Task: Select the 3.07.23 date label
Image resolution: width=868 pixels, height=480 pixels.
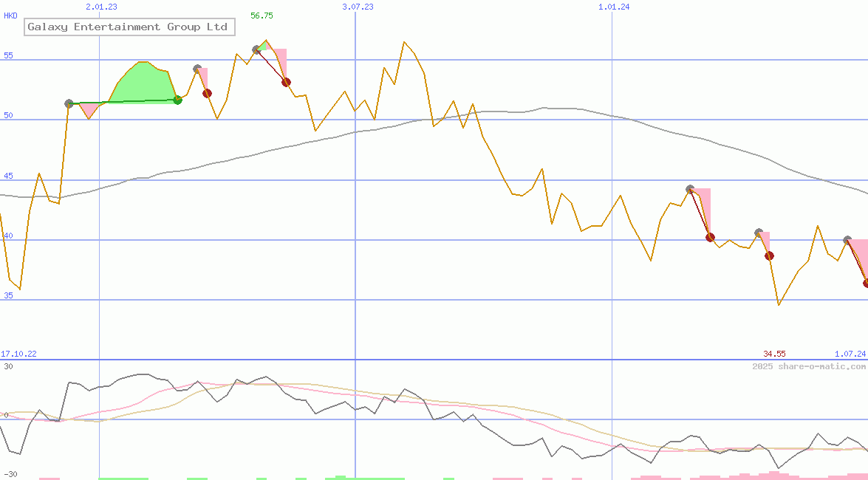Action: click(x=358, y=7)
